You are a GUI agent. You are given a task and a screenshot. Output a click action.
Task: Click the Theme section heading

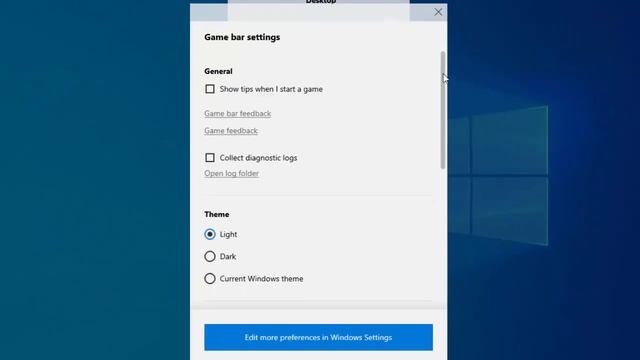pos(217,214)
